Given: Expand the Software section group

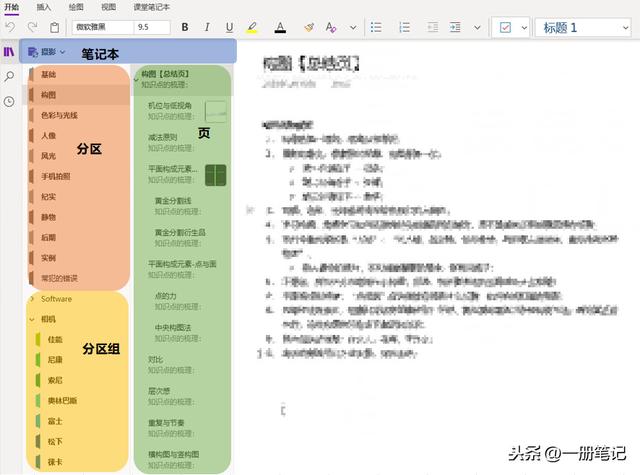Looking at the screenshot, I should 32,299.
